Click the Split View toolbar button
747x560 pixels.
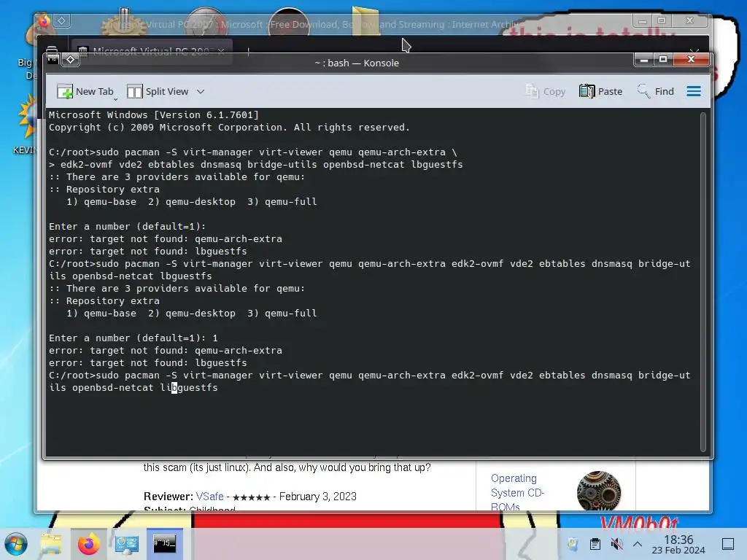coord(158,91)
